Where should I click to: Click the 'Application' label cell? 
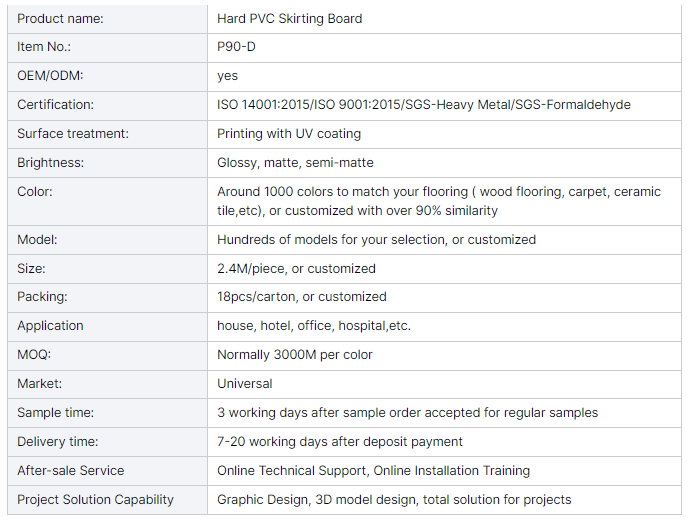(50, 326)
